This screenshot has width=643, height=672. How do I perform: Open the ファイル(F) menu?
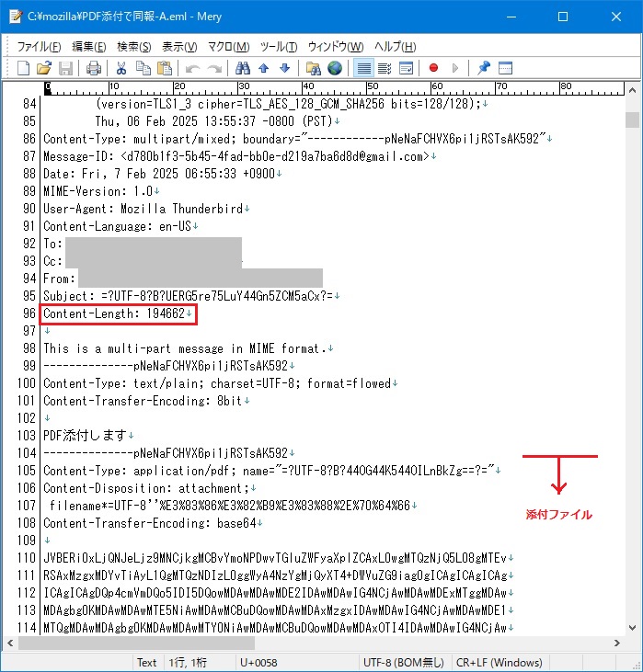[x=39, y=47]
